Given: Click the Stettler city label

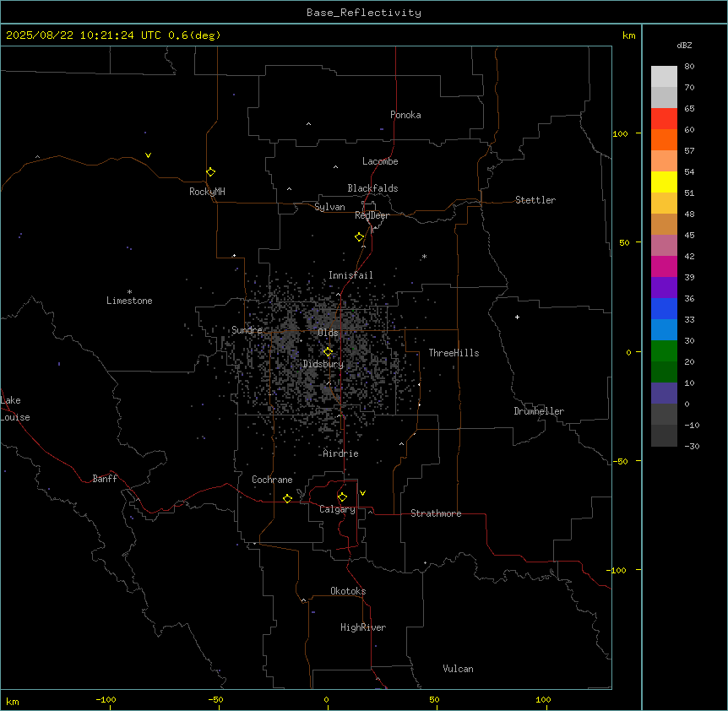Looking at the screenshot, I should 535,200.
